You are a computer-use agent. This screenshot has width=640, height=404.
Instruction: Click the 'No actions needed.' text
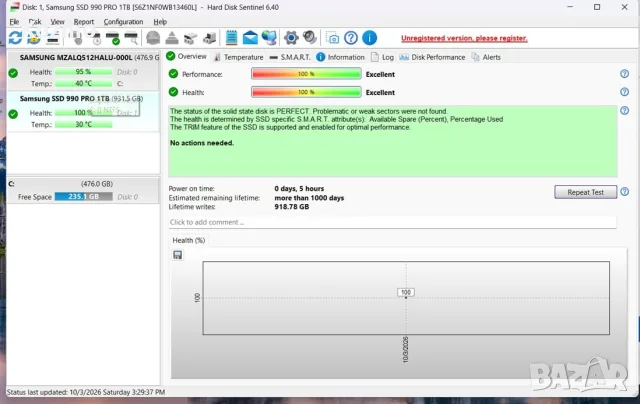pos(202,143)
